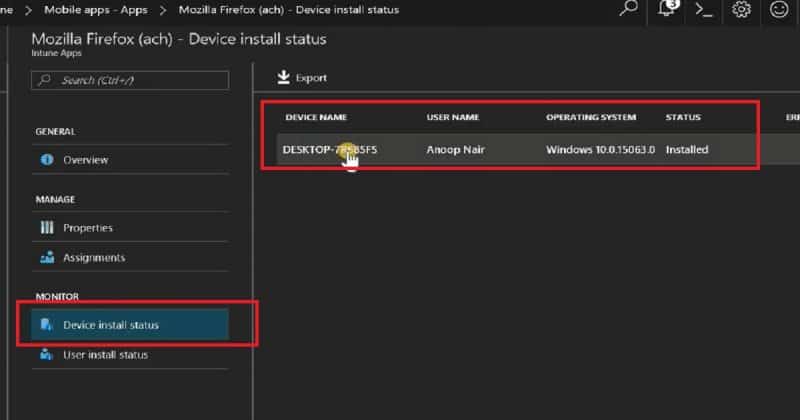The image size is (800, 420).
Task: Click the Installed status cell
Action: click(x=687, y=150)
